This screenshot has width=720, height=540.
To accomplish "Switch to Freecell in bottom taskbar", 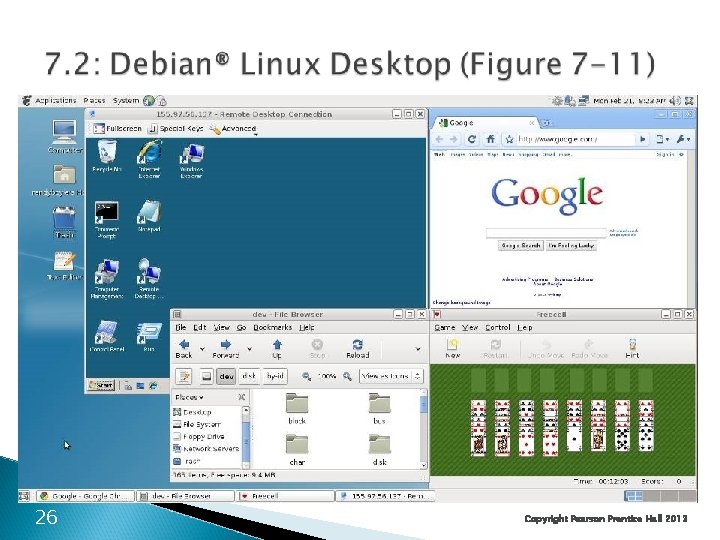I will coord(286,496).
